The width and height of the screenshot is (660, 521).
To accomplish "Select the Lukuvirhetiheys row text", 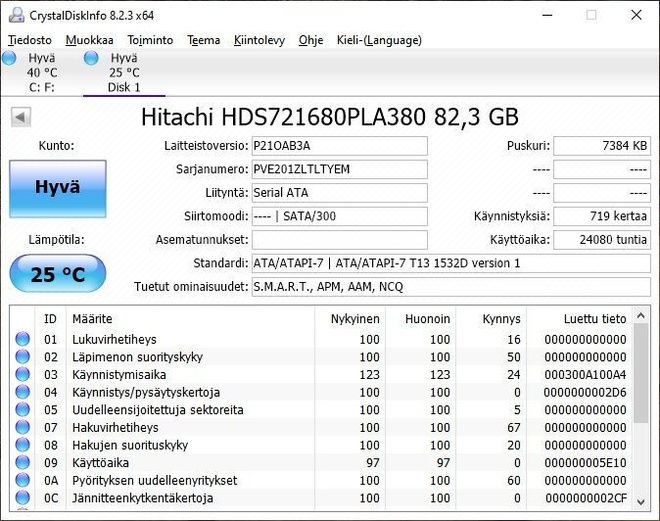I will 114,339.
